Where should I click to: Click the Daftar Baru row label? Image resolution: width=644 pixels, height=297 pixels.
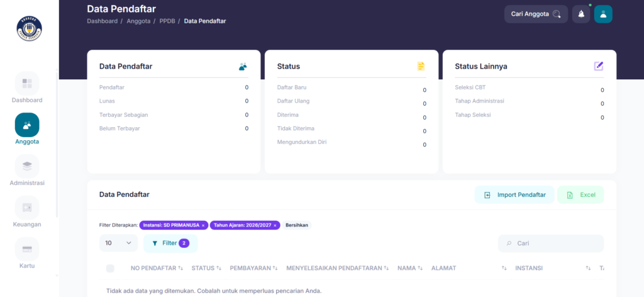[292, 87]
